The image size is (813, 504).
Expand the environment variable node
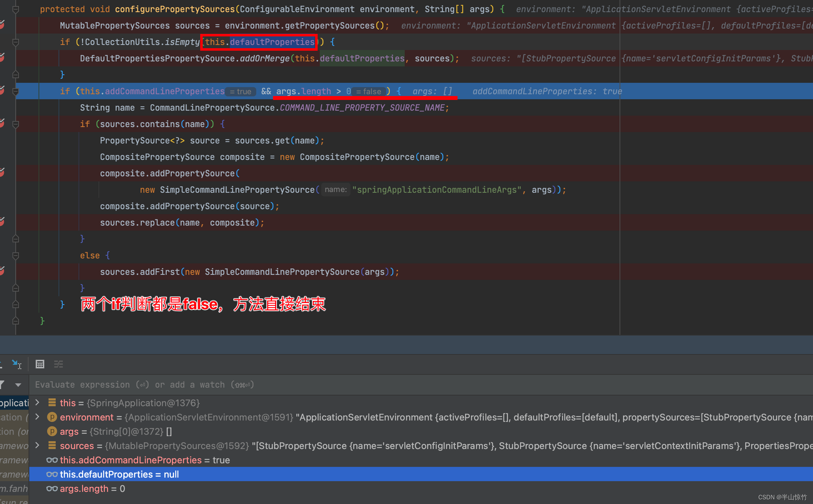(37, 417)
